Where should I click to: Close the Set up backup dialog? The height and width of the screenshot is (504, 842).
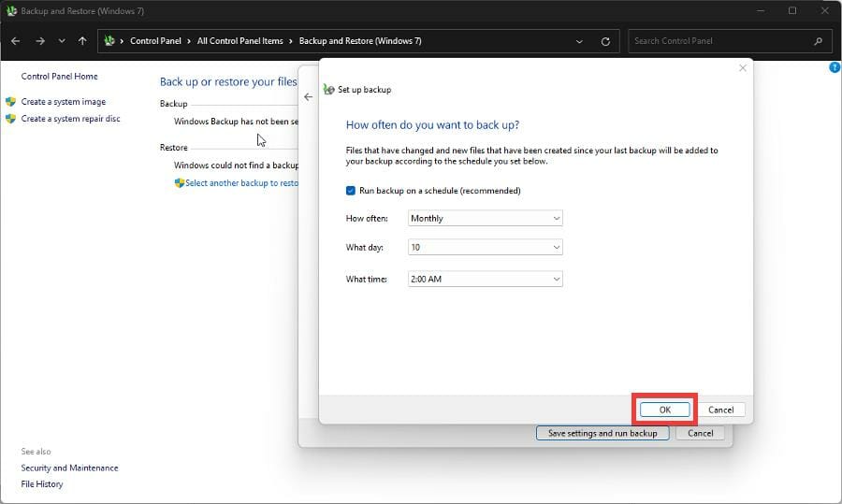pos(743,68)
